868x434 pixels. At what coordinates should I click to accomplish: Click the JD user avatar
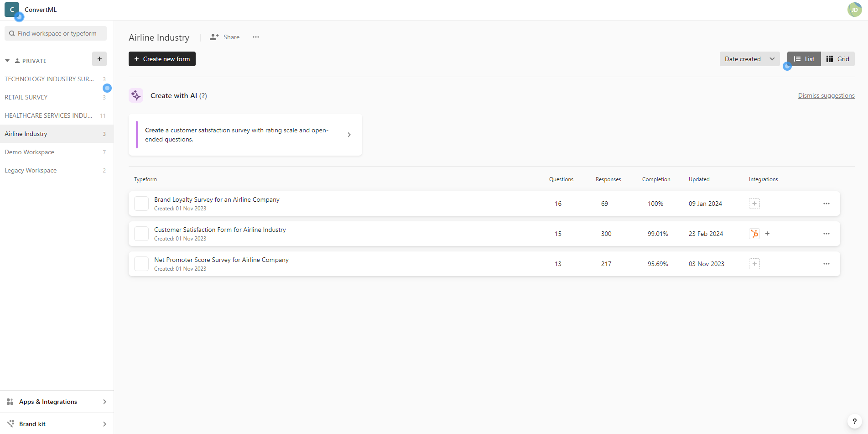(854, 10)
